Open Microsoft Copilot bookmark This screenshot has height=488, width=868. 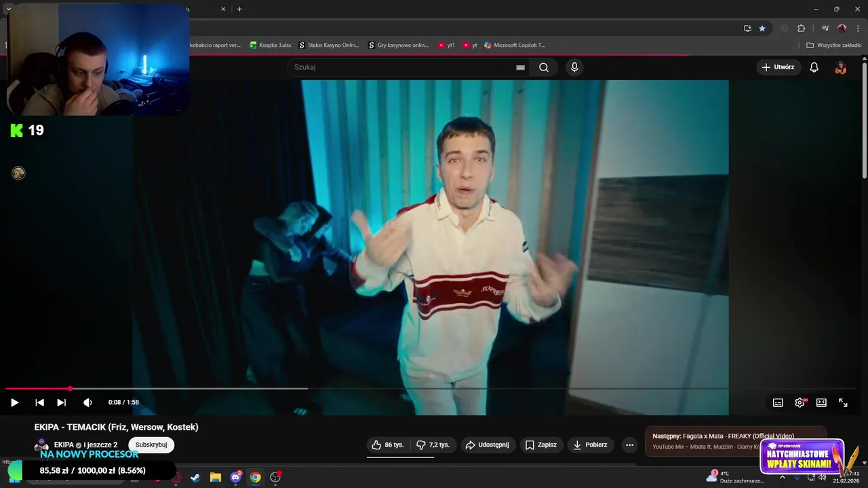click(515, 45)
